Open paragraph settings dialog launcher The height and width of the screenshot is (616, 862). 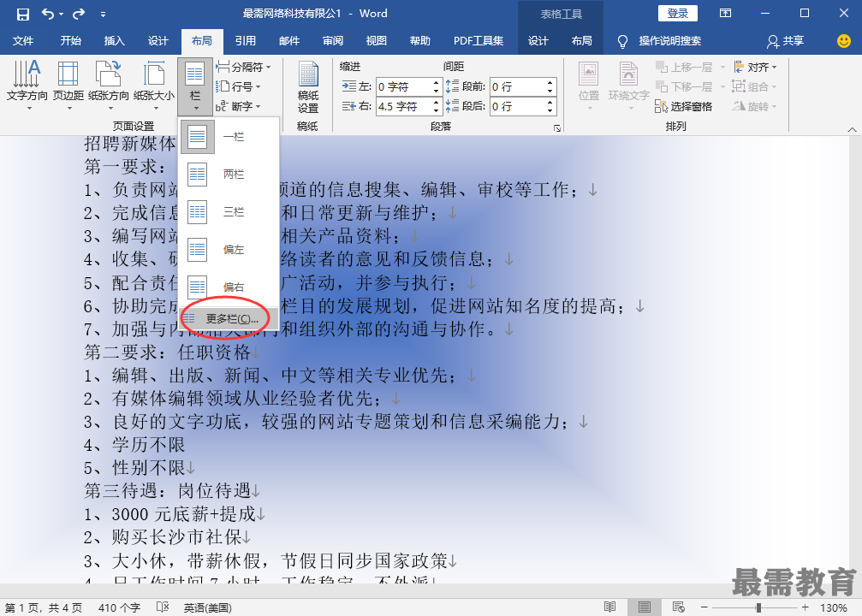point(557,128)
